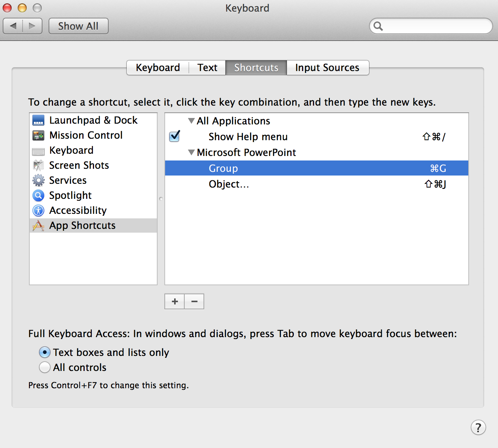
Task: Select the Object shortcut entry
Action: tap(229, 184)
